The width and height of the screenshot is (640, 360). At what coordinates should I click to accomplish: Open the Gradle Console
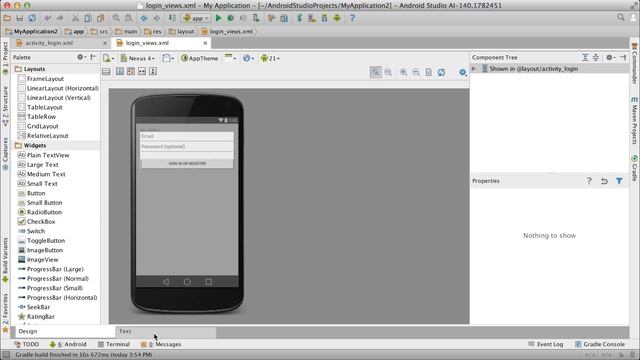click(600, 344)
